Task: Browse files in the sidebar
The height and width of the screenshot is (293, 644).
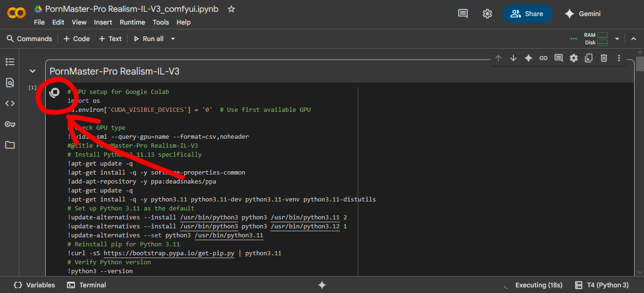Action: click(10, 144)
